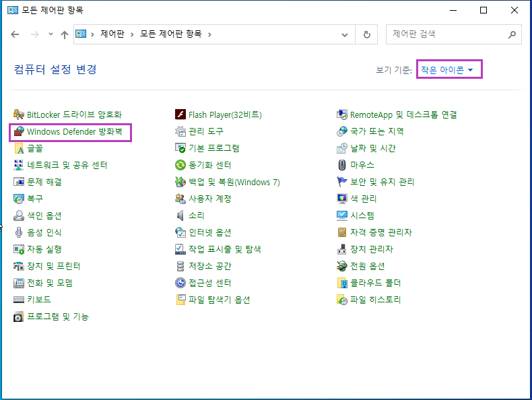
Task: Click the 장치 관리자 icon
Action: point(342,249)
